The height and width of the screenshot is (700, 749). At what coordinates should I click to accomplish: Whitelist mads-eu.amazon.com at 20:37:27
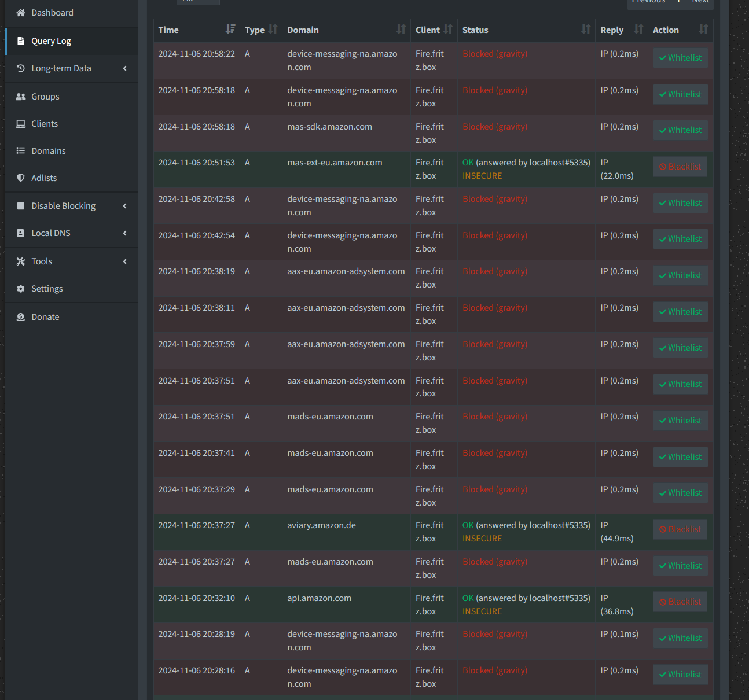[680, 566]
